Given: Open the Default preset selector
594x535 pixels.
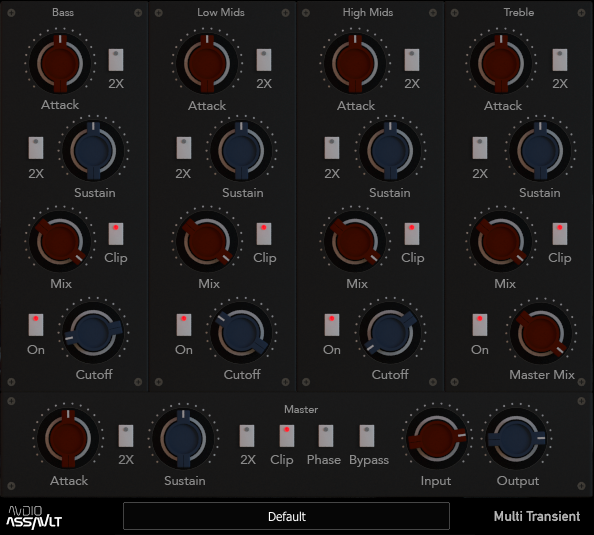Looking at the screenshot, I should (x=286, y=516).
